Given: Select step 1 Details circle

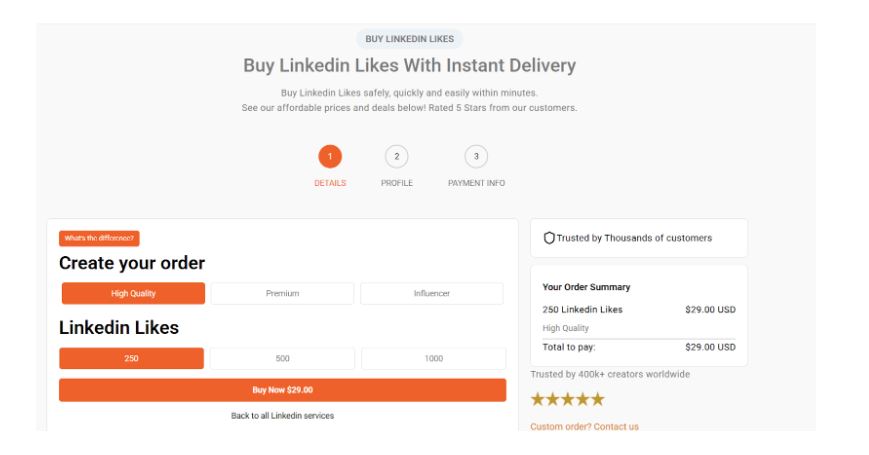Looking at the screenshot, I should coord(330,156).
